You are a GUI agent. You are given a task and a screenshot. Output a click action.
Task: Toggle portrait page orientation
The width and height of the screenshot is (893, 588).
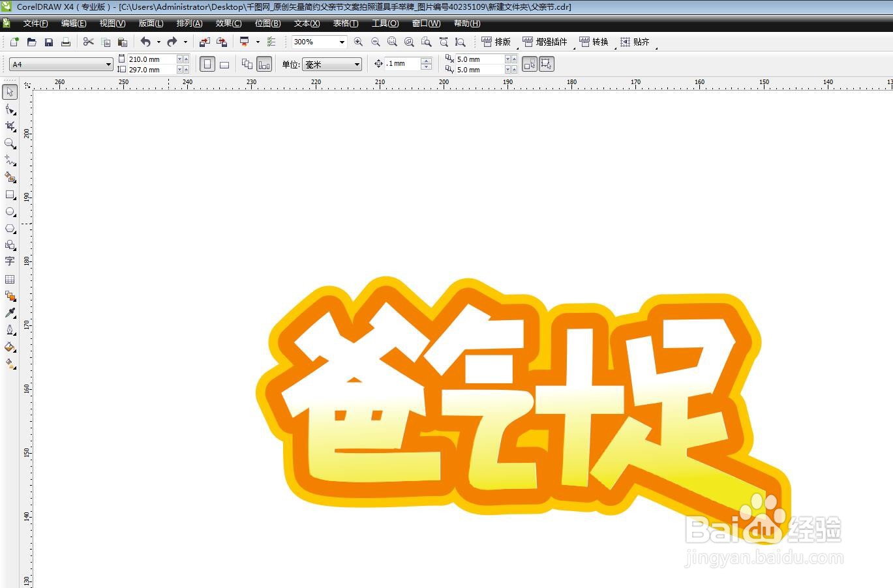tap(207, 64)
